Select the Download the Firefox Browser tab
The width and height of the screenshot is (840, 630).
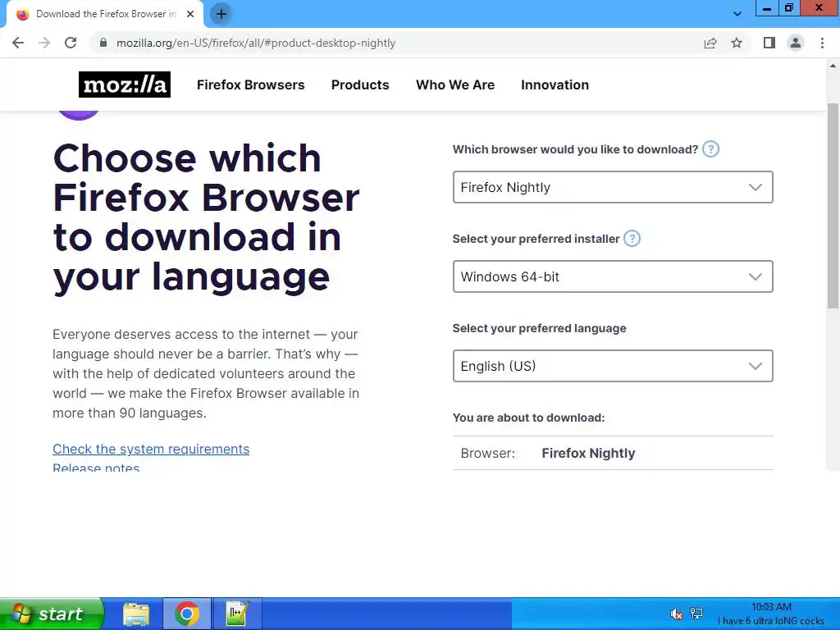105,14
